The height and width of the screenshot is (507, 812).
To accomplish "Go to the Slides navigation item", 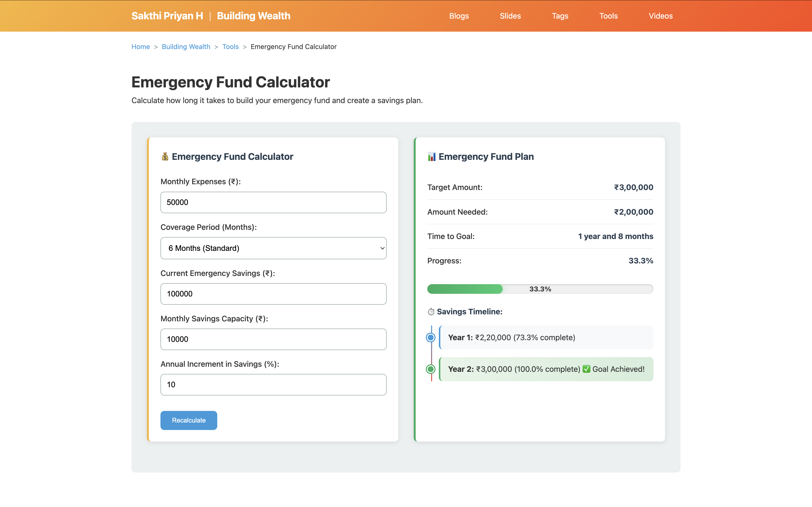I will (x=510, y=16).
